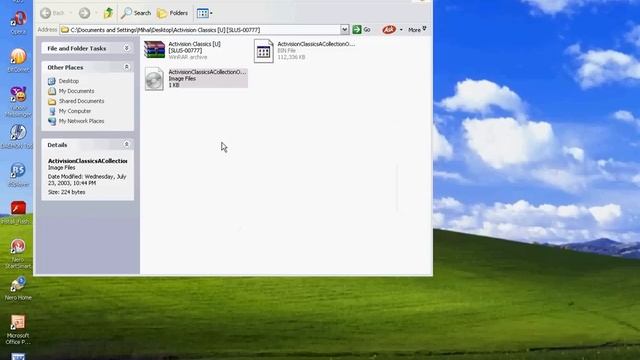This screenshot has width=640, height=360.
Task: Click the Nero StartSmart desktop shortcut
Action: tap(18, 253)
